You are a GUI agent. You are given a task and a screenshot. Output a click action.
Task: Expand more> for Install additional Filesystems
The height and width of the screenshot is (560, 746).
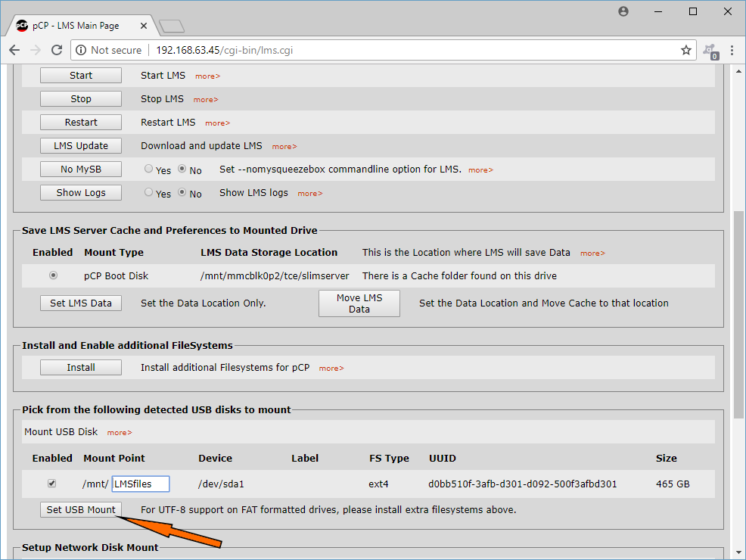point(331,369)
